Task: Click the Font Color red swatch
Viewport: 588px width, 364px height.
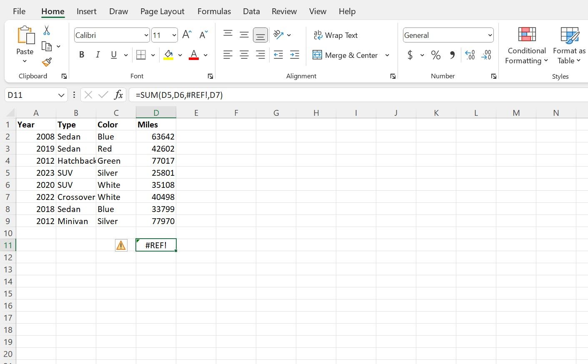Action: tap(193, 58)
